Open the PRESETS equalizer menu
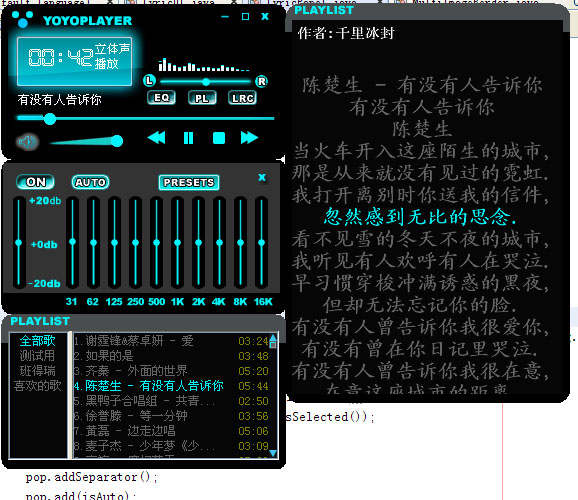Screen dimensions: 578x500 (x=189, y=183)
